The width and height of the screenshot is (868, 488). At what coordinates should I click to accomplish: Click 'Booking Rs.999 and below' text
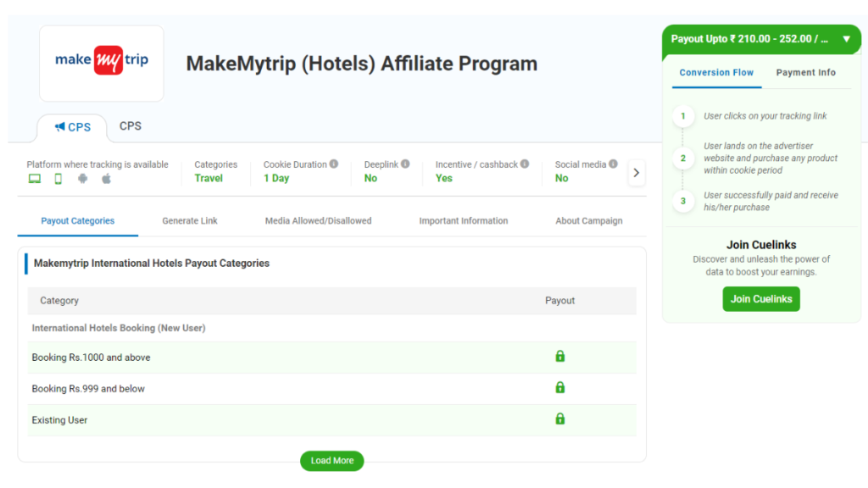(88, 389)
